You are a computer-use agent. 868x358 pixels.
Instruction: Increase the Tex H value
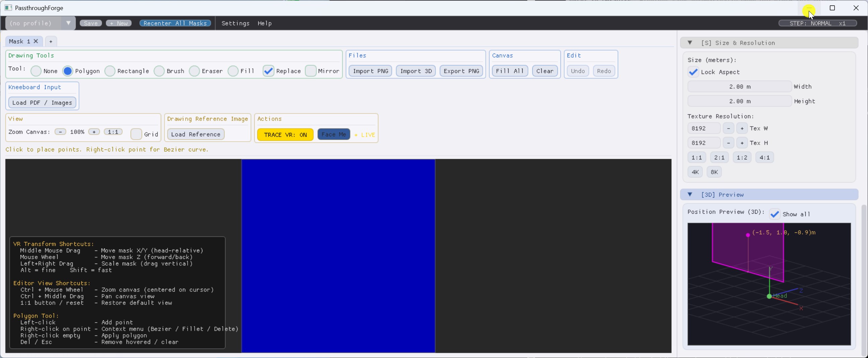pos(742,143)
